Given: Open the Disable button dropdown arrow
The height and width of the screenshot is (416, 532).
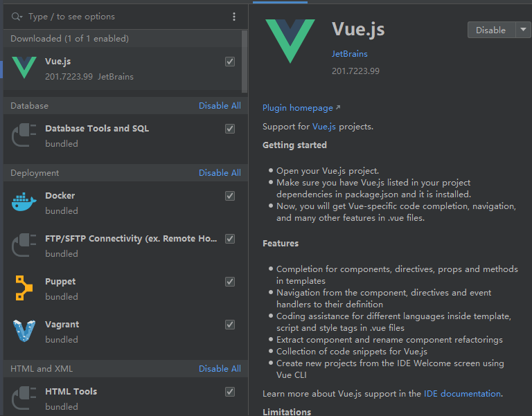Looking at the screenshot, I should 522,30.
